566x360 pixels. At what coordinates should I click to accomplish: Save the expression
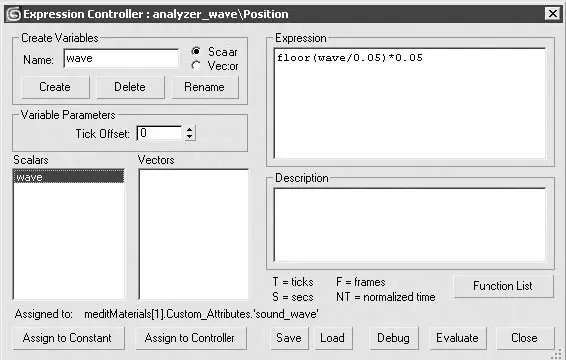pyautogui.click(x=289, y=338)
